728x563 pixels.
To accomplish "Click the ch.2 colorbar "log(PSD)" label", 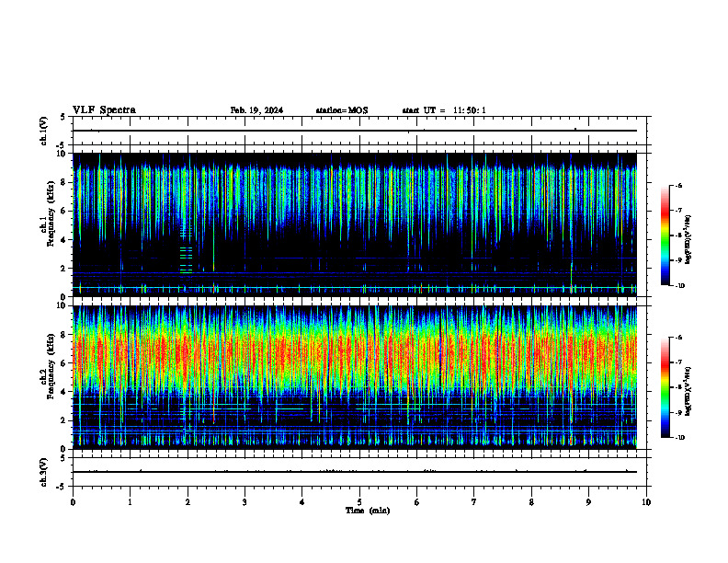I will (688, 391).
